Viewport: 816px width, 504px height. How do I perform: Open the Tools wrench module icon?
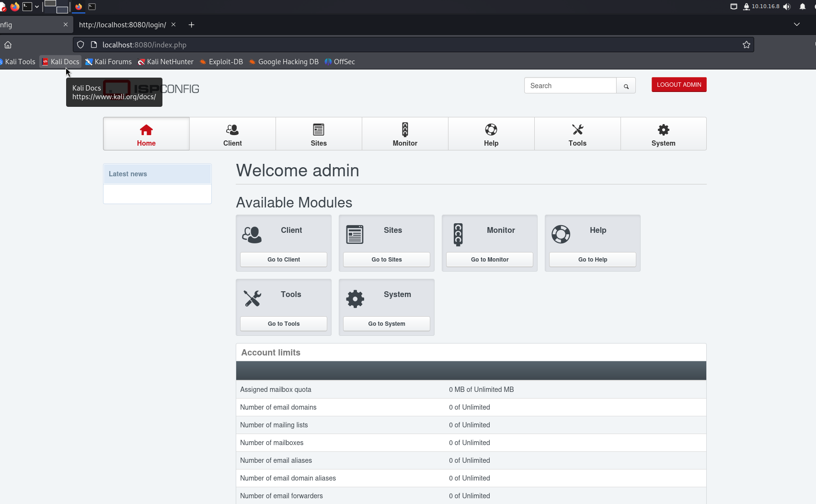(x=252, y=298)
